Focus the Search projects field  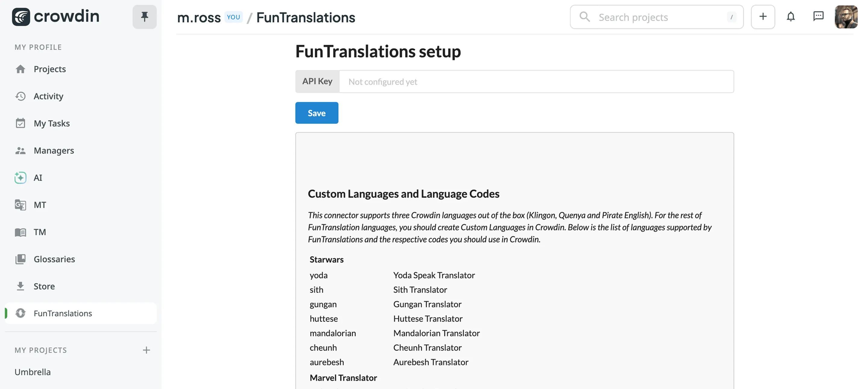(657, 17)
